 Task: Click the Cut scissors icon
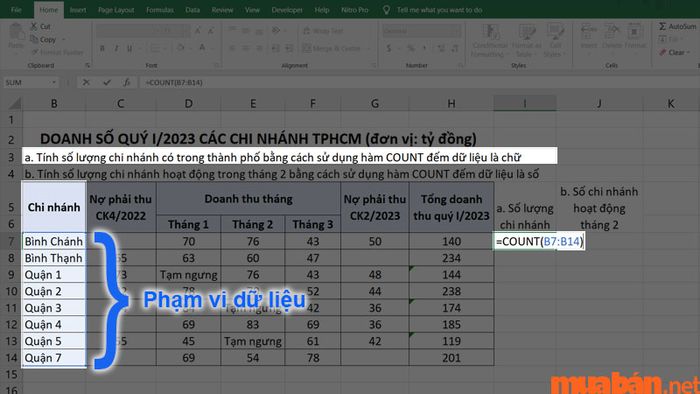[34, 26]
